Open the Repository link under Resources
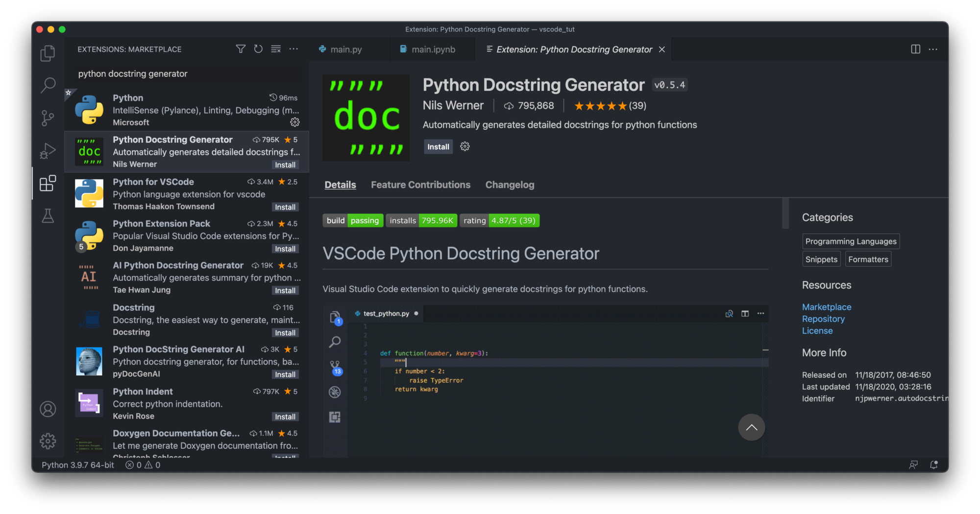 823,318
